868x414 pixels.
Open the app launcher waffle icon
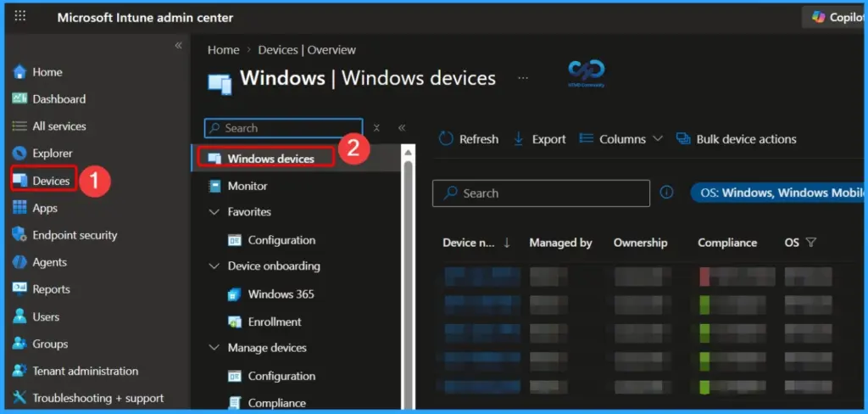tap(20, 16)
